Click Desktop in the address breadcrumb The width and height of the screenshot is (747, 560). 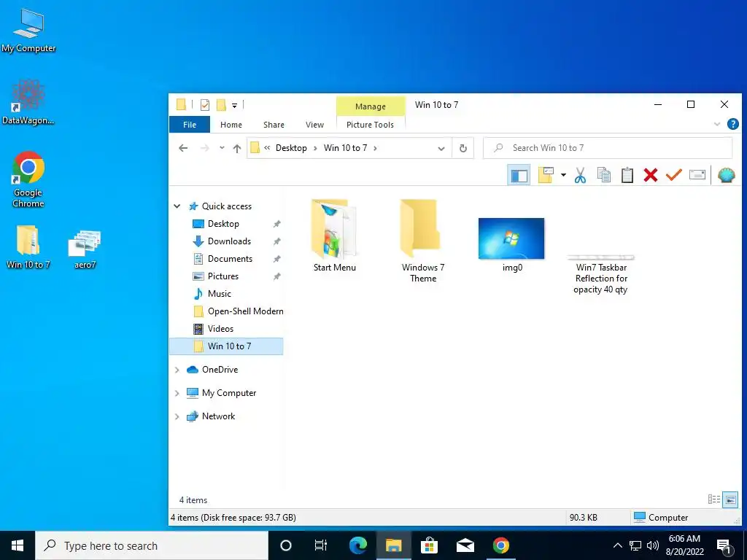291,148
